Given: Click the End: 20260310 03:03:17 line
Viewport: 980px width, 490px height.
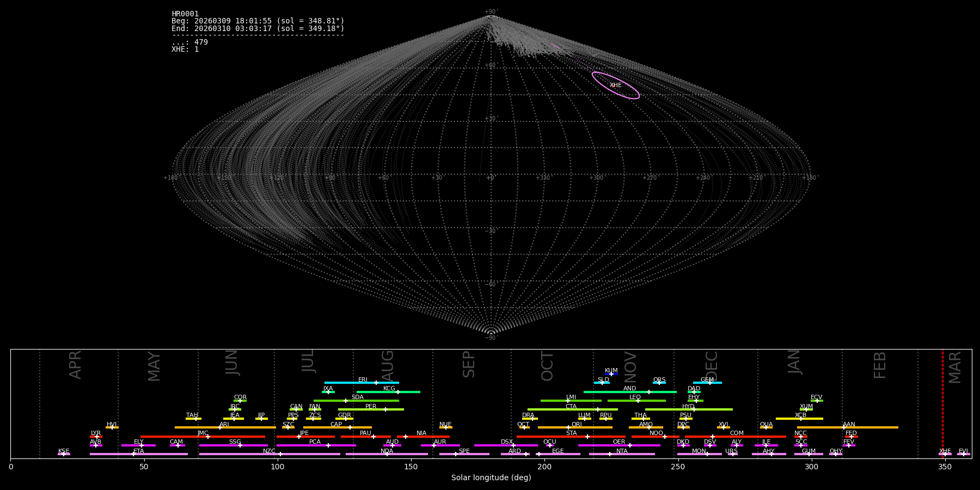Looking at the screenshot, I should tap(258, 28).
